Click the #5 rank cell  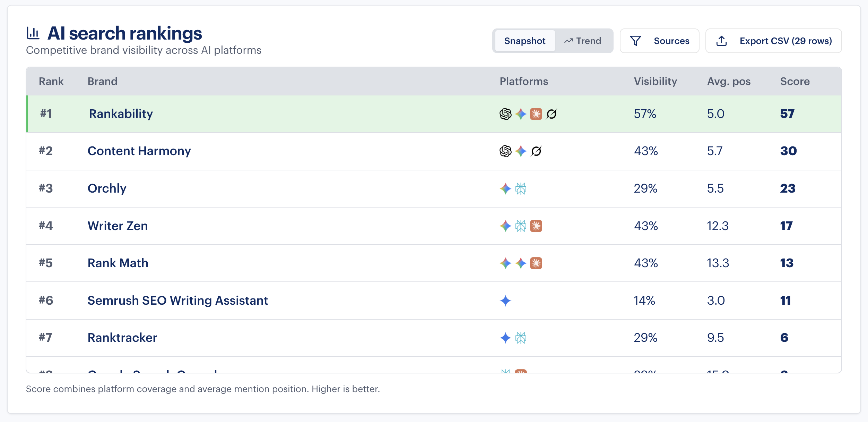pyautogui.click(x=46, y=263)
